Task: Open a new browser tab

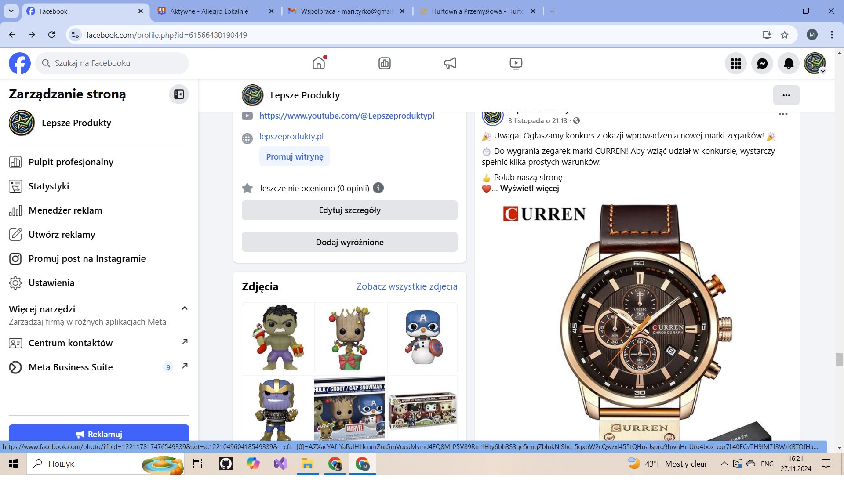Action: [x=553, y=11]
